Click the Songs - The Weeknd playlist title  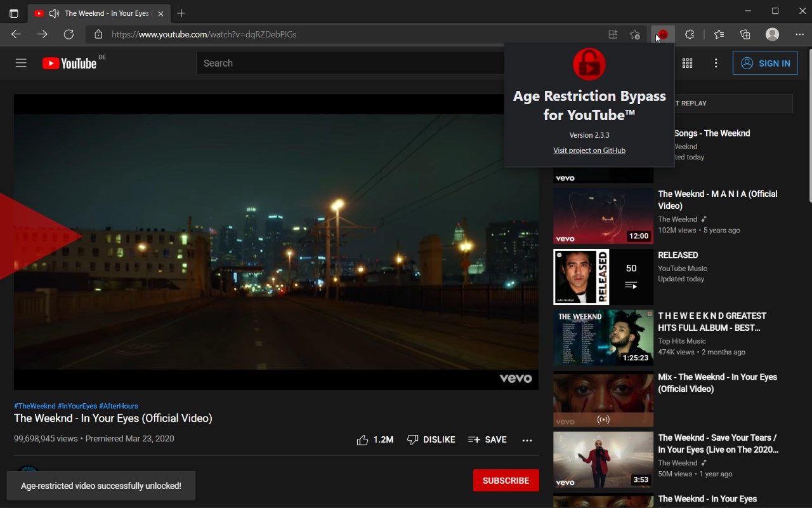tap(712, 133)
